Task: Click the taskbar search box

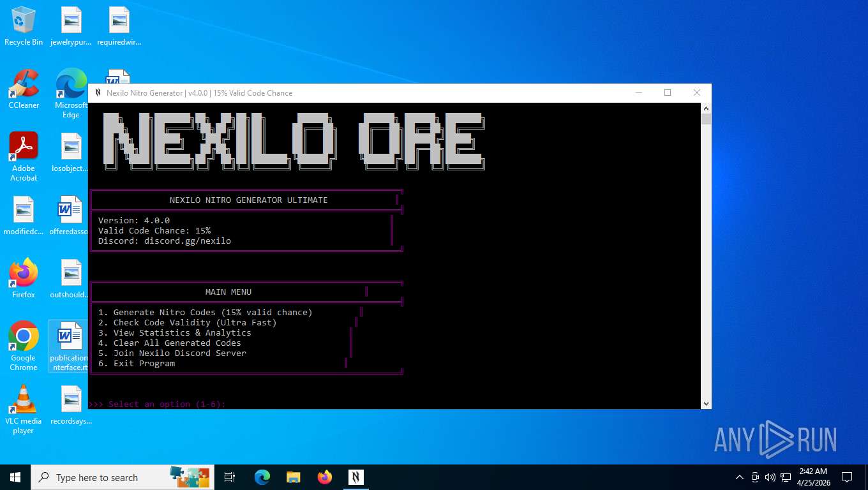Action: coord(123,477)
